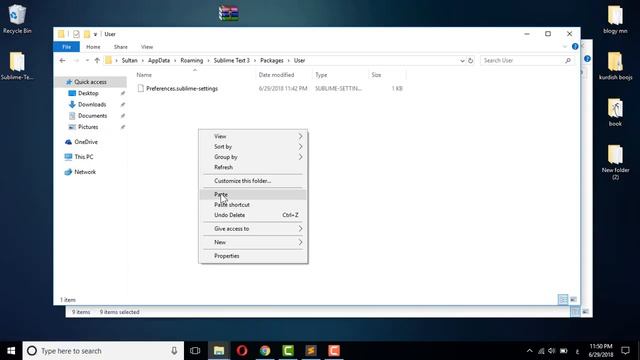Image resolution: width=640 pixels, height=360 pixels.
Task: Select Undo Delete in context menu
Action: pos(253,215)
